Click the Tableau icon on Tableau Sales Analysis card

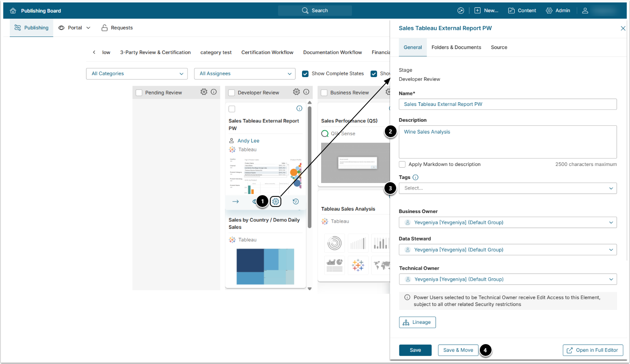325,222
